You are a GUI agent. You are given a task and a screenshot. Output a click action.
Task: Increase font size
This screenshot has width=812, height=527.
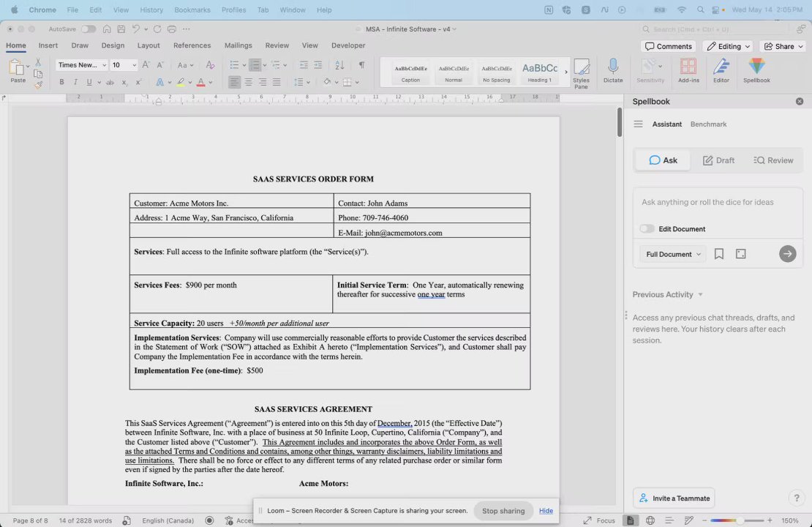[146, 64]
